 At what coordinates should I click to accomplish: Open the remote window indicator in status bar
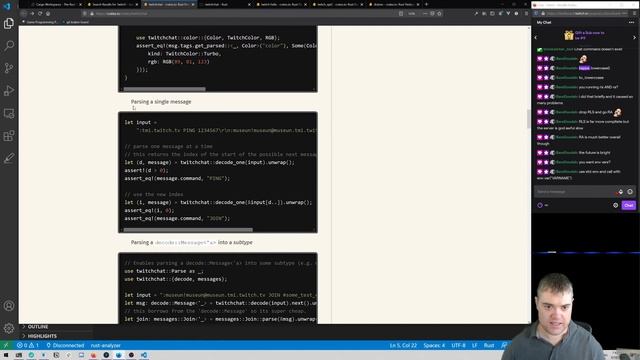6,345
